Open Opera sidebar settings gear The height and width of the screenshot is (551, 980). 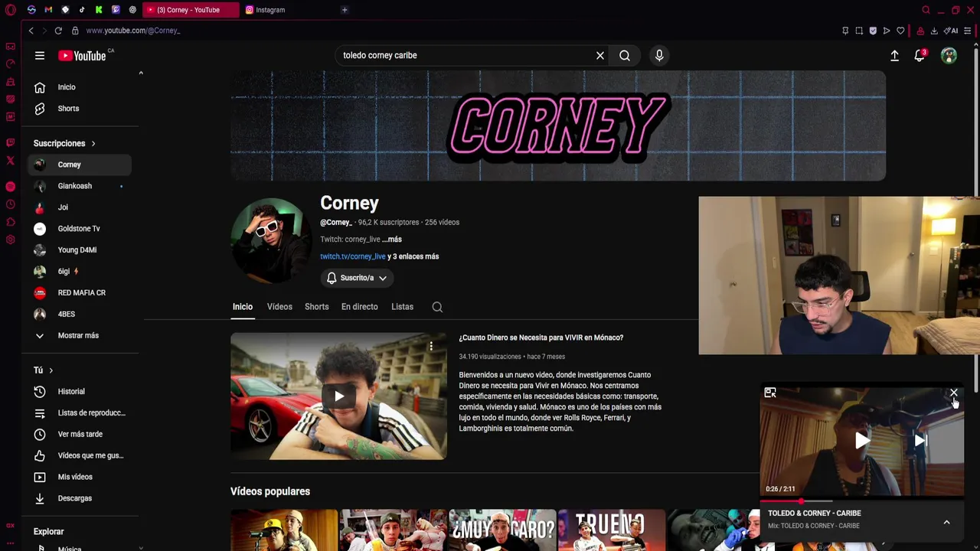(10, 240)
